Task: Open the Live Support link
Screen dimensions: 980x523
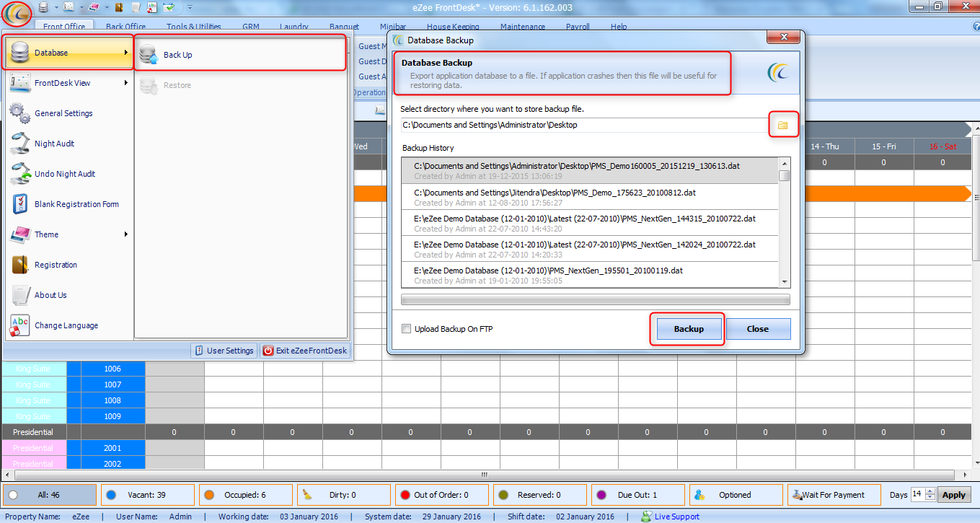Action: 676,517
